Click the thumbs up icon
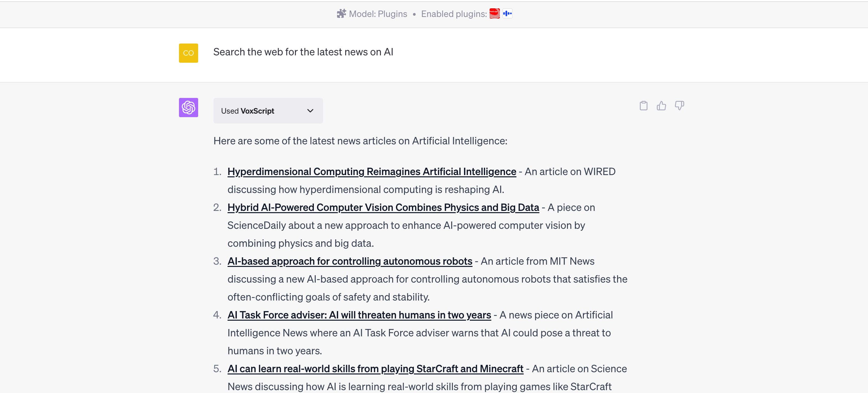Image resolution: width=868 pixels, height=393 pixels. point(661,106)
